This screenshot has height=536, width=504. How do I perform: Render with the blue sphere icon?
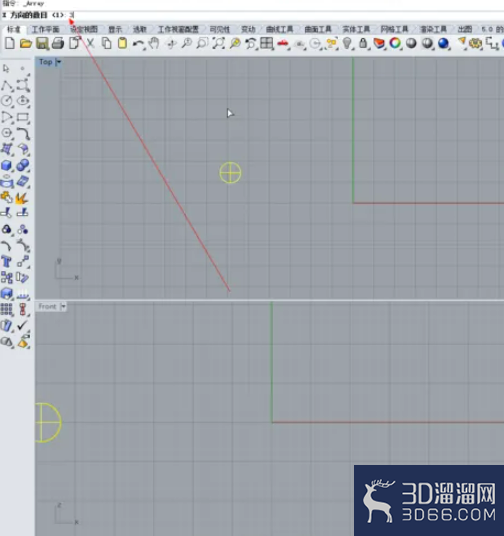pyautogui.click(x=443, y=44)
